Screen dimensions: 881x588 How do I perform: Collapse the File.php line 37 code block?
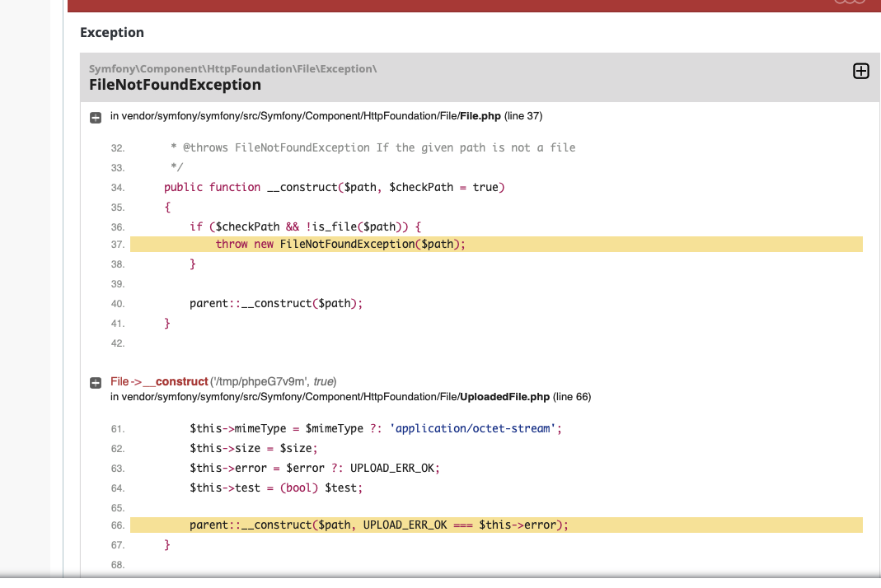coord(96,118)
